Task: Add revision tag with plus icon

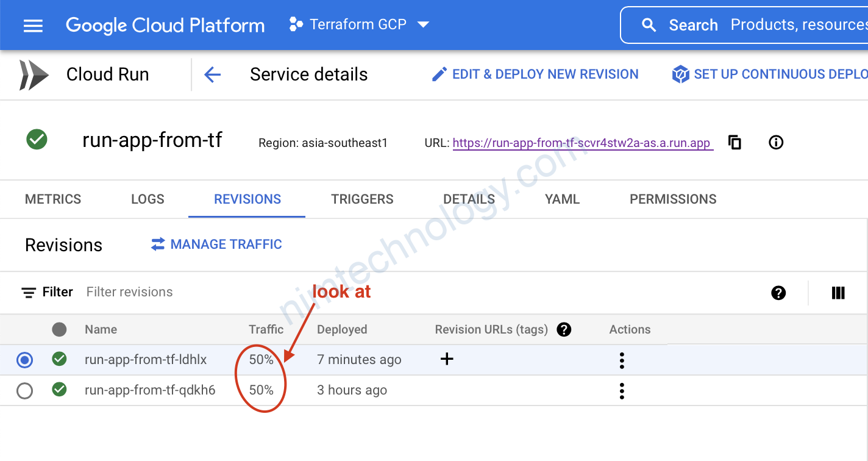Action: click(x=447, y=359)
